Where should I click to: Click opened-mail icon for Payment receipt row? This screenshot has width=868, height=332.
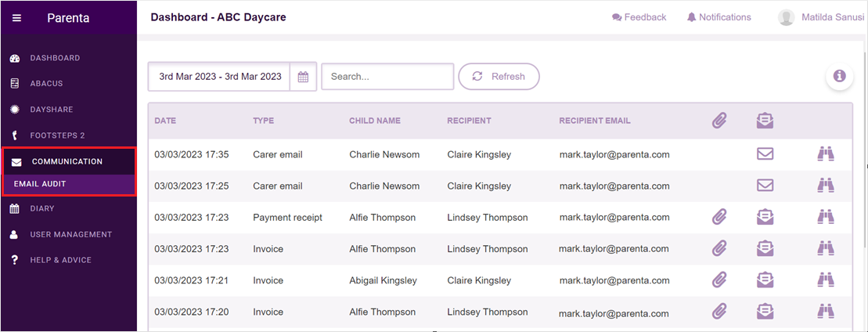(x=765, y=217)
